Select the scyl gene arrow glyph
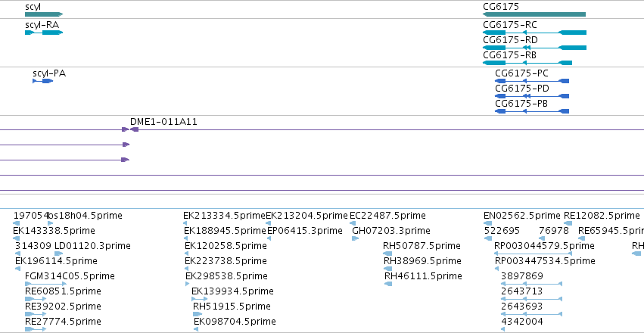The image size is (644, 333). coord(44,14)
